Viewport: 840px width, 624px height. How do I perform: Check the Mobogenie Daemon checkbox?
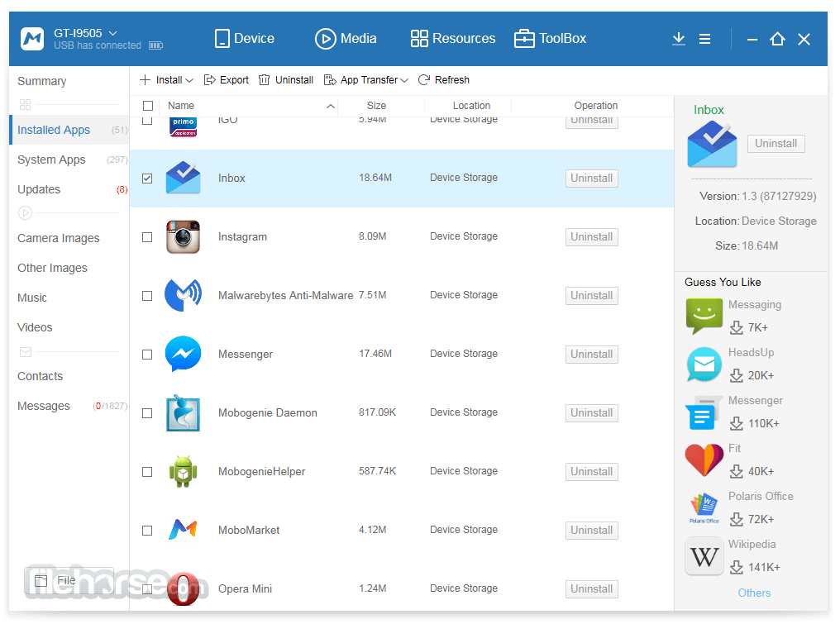(147, 413)
